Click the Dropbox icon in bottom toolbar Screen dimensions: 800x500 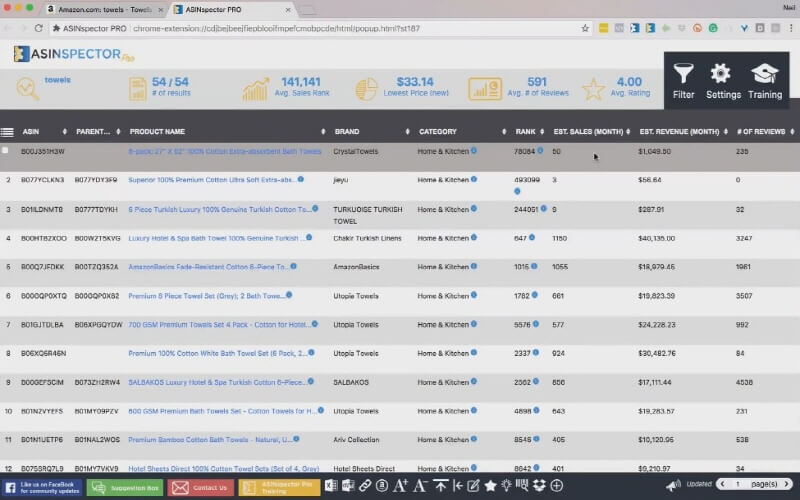tap(539, 485)
